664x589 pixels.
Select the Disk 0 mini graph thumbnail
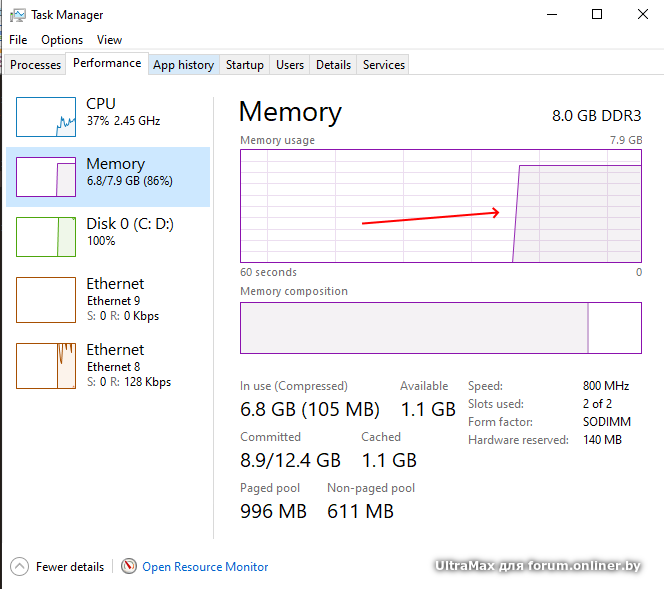46,237
